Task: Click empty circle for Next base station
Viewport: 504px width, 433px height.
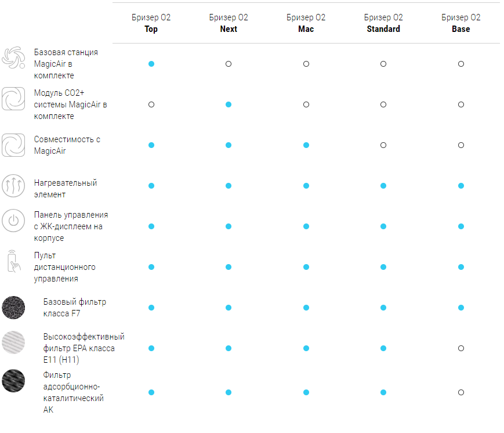Action: point(229,64)
